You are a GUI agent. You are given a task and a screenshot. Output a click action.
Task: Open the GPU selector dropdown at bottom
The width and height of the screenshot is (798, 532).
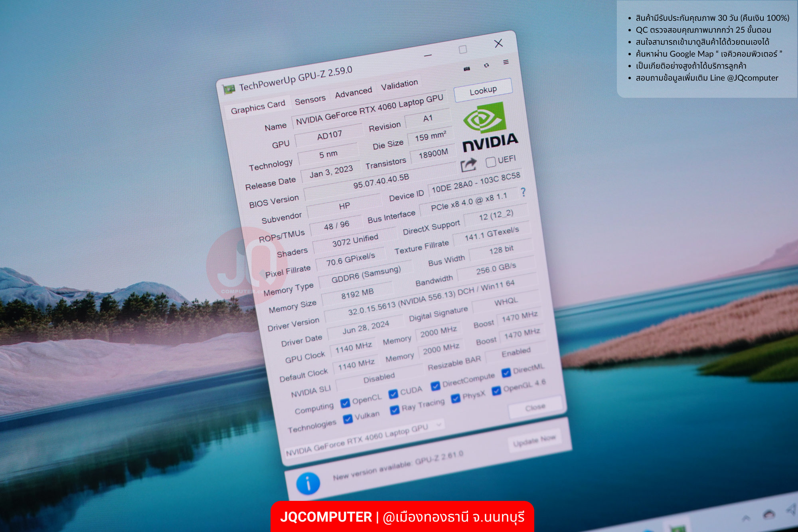coord(364,439)
